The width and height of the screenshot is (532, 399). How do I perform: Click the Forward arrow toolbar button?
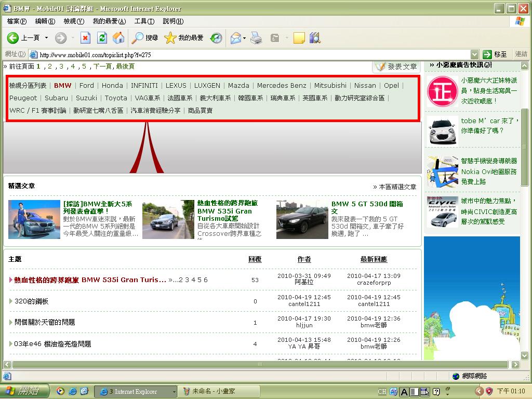(61, 37)
